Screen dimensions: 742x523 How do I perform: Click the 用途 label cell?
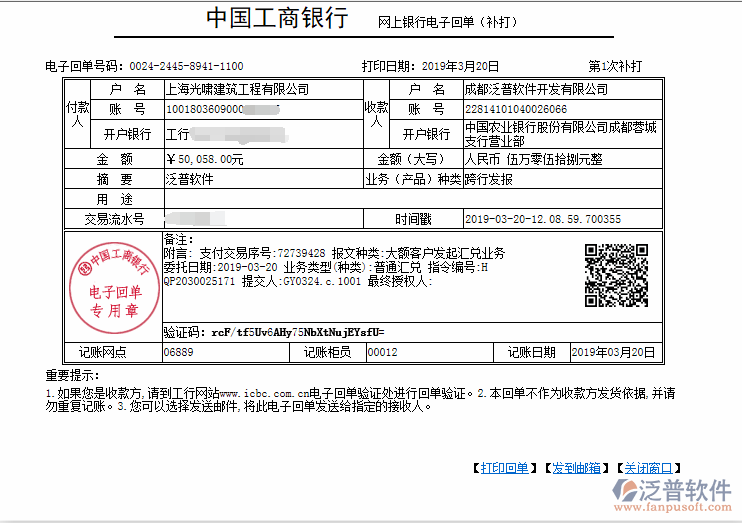[x=114, y=199]
